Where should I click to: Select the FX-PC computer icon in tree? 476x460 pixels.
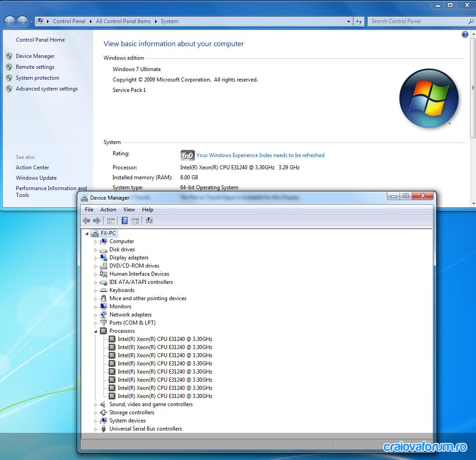[x=95, y=233]
